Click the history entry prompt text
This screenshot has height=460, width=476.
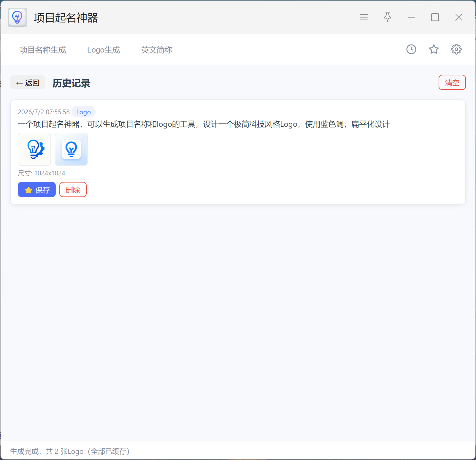click(x=204, y=124)
